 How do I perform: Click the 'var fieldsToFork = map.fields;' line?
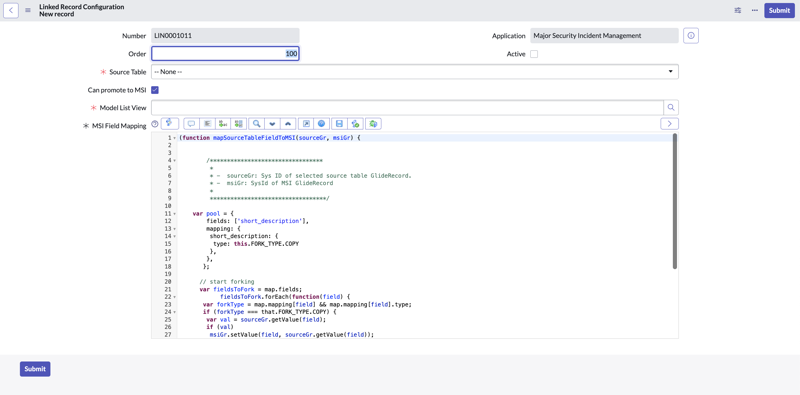pos(251,289)
